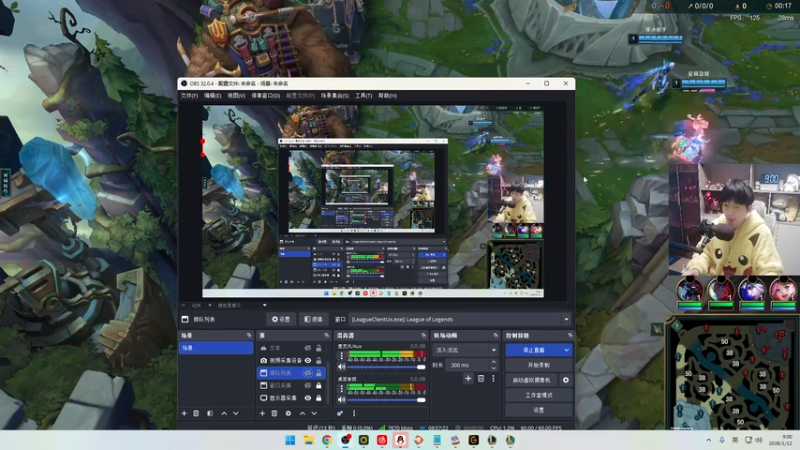Pop out the Sources dock
Screen dimensions: 800x450
(x=327, y=335)
